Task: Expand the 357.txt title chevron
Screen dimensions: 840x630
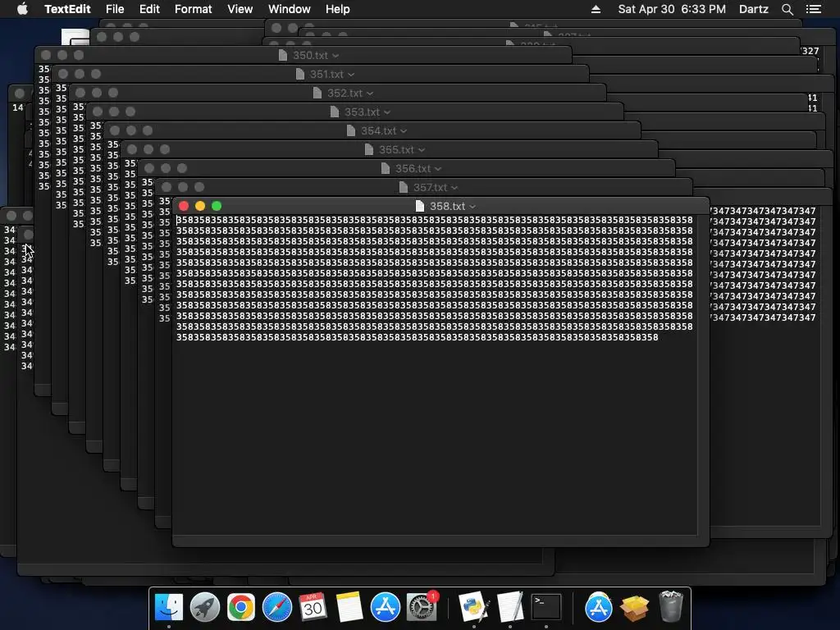Action: point(454,188)
